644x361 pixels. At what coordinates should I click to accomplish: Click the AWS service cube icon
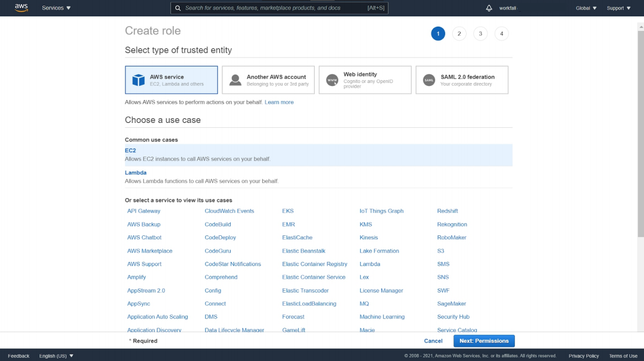tap(139, 80)
